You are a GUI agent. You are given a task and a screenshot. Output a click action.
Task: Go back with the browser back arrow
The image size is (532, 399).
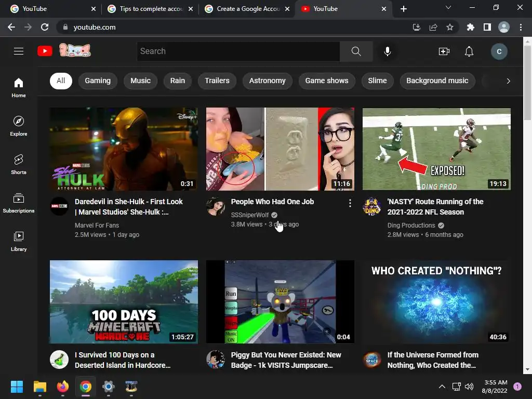pos(11,27)
